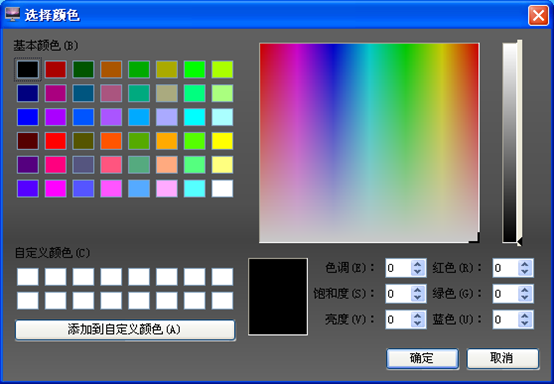554x384 pixels.
Task: Confirm with the 确定 button
Action: click(423, 358)
